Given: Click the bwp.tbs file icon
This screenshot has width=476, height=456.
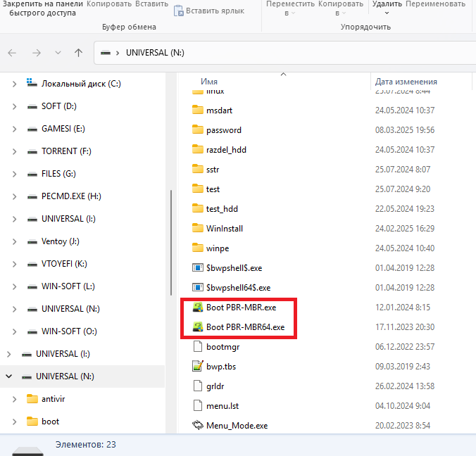Looking at the screenshot, I should 198,367.
